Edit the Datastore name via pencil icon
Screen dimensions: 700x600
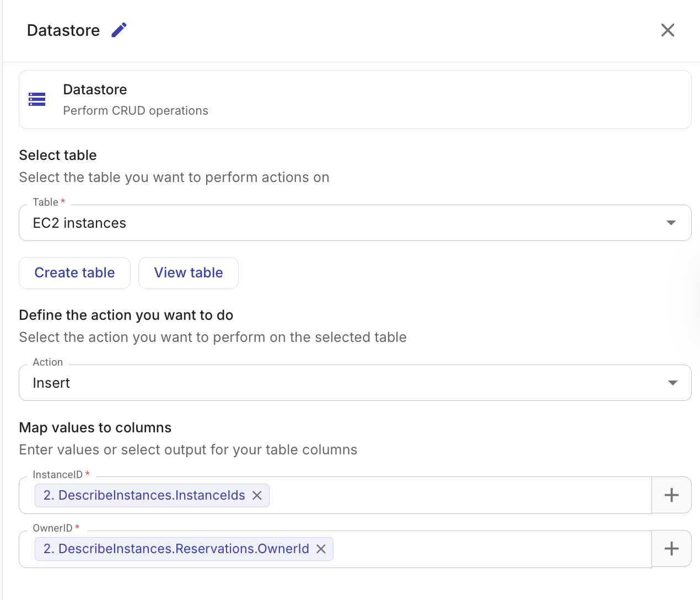point(119,30)
